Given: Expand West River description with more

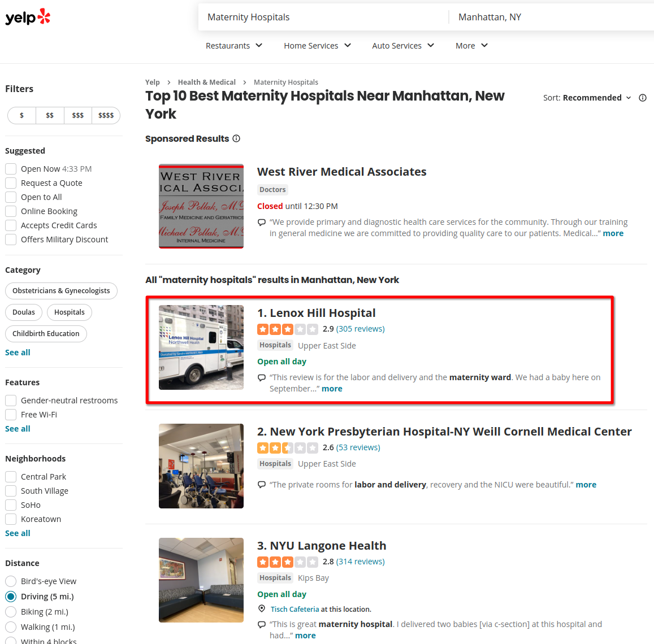Looking at the screenshot, I should coord(613,233).
